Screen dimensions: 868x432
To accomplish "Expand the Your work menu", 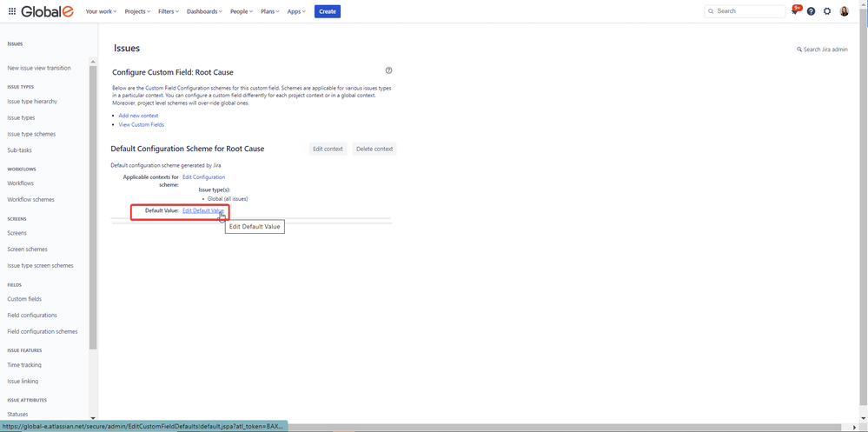I will point(101,11).
